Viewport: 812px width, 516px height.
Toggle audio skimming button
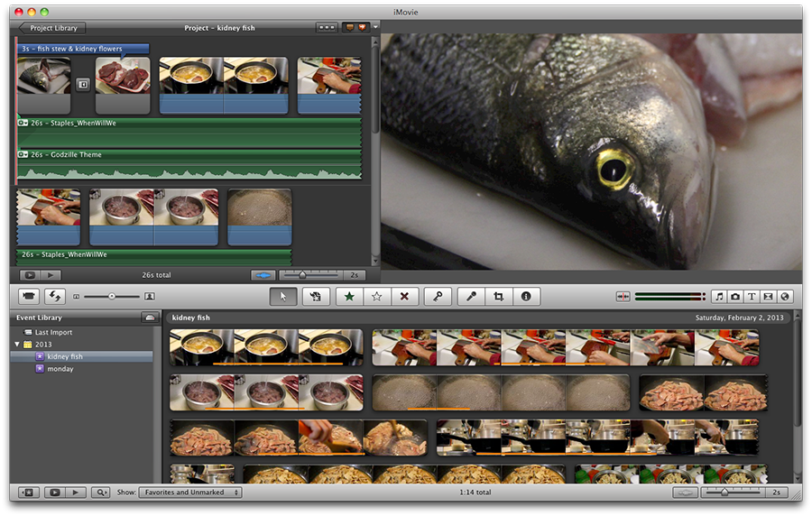pyautogui.click(x=623, y=296)
